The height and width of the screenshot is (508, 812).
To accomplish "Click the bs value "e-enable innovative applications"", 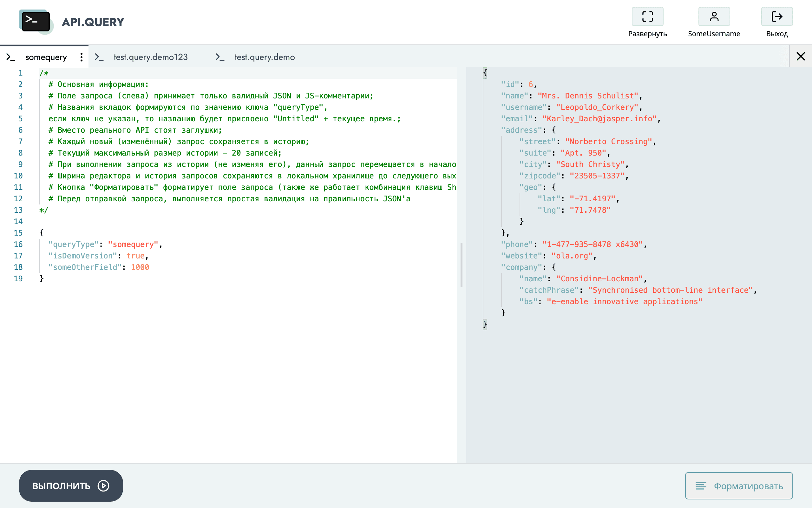I will click(624, 301).
